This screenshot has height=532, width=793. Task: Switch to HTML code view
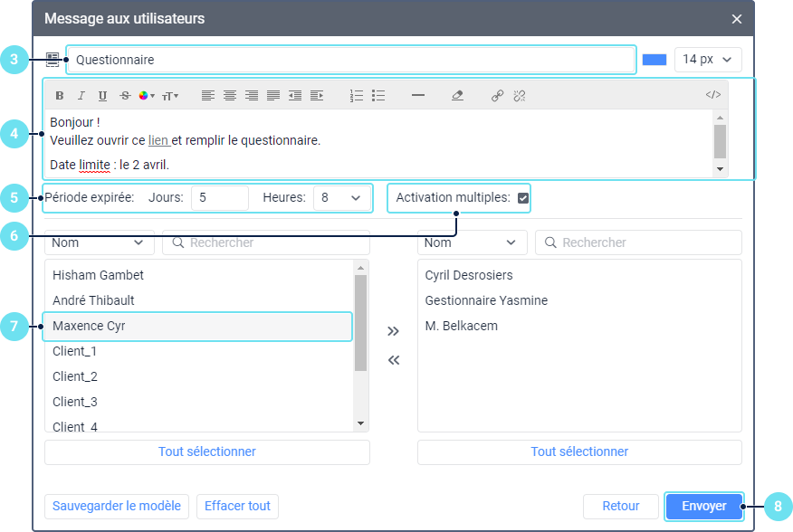click(713, 95)
